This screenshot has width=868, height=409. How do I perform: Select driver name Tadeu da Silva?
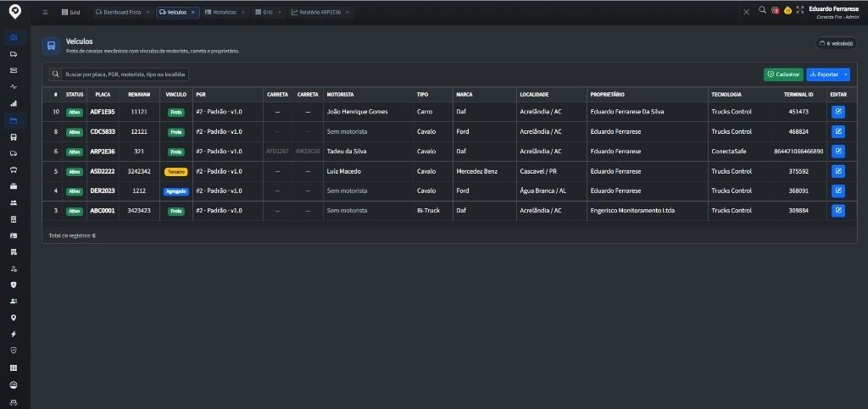tap(347, 152)
